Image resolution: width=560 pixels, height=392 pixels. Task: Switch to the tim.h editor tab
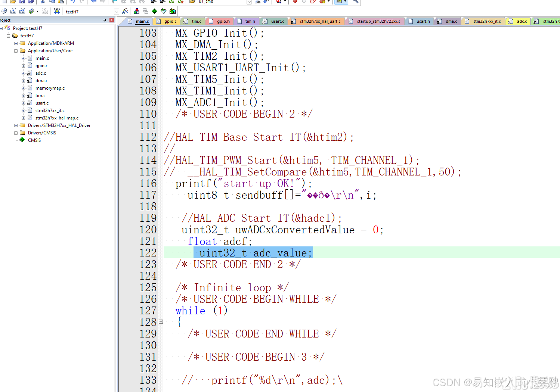[x=247, y=21]
